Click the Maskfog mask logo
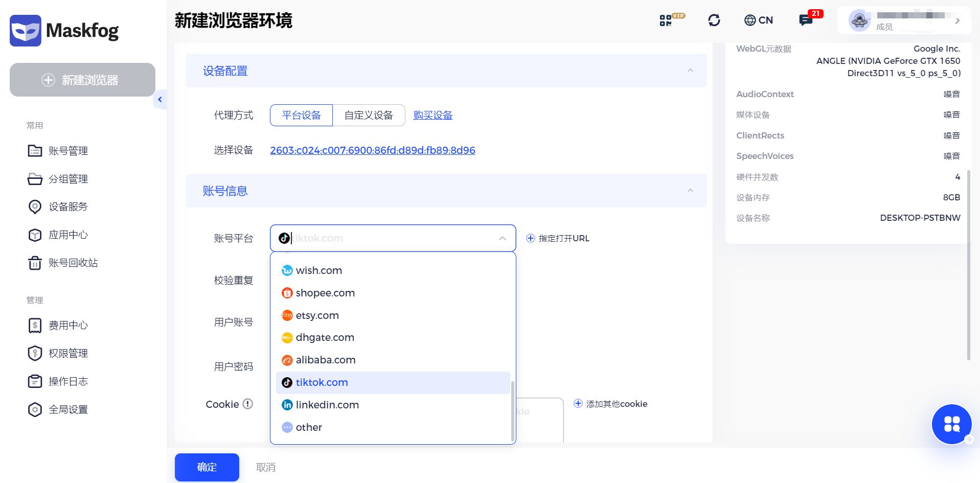This screenshot has height=483, width=980. (x=26, y=31)
